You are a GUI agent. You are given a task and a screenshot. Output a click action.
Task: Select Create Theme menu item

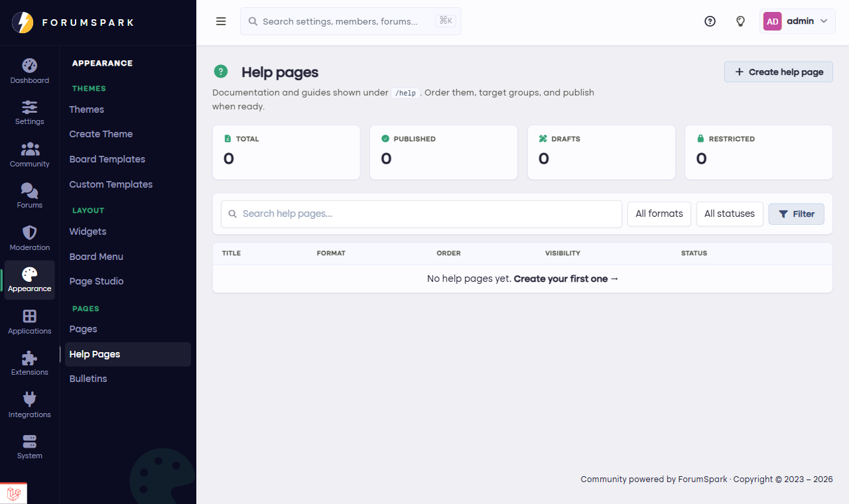pyautogui.click(x=101, y=134)
